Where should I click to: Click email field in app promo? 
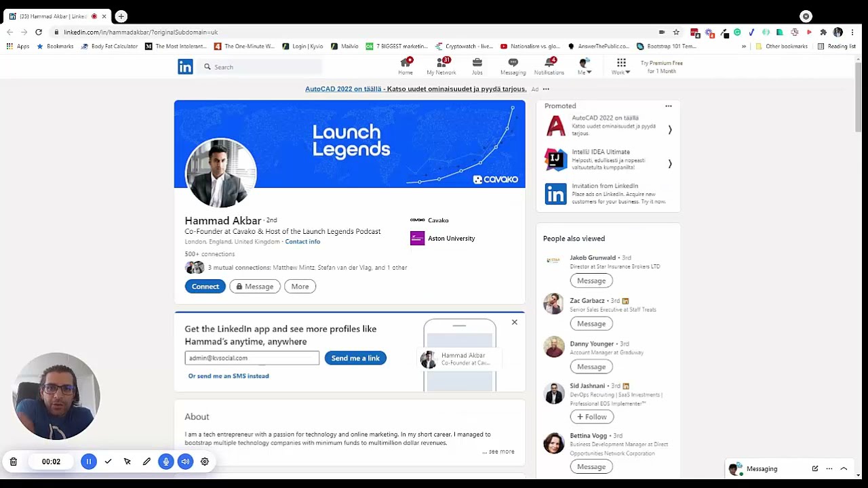[252, 358]
